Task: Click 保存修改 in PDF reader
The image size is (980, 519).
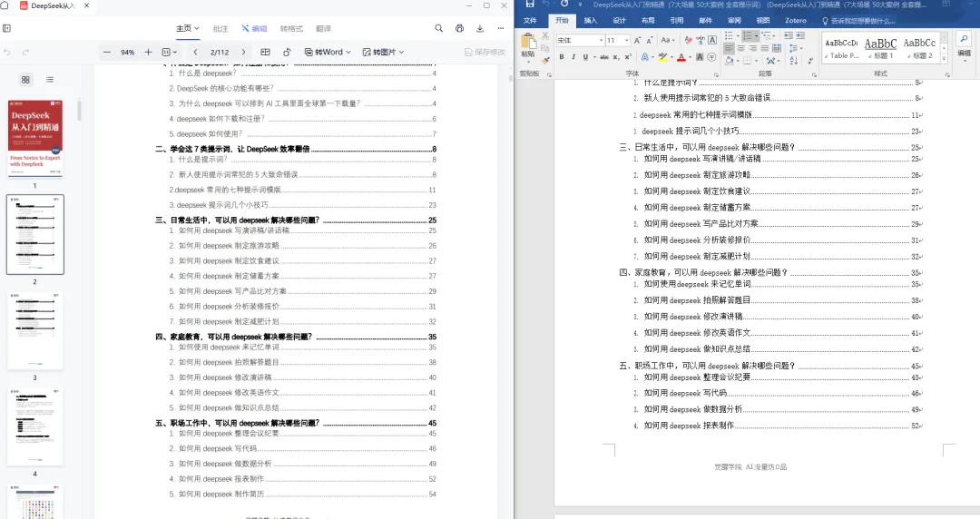Action: [485, 52]
